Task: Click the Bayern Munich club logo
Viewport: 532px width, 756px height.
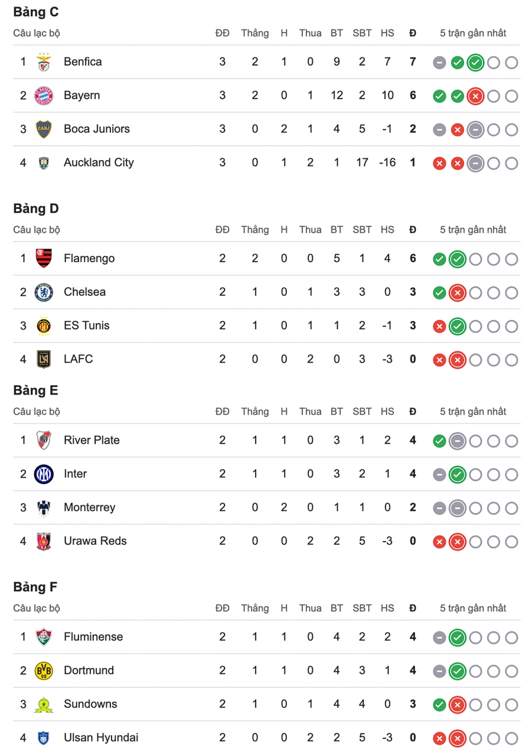Action: point(44,96)
